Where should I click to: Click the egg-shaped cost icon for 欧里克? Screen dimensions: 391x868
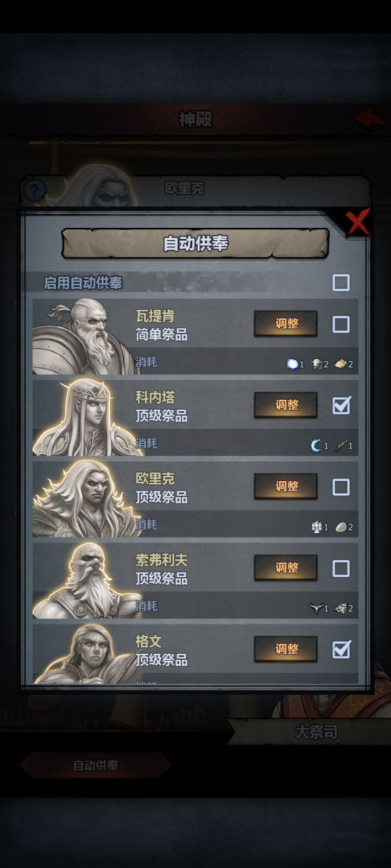tap(341, 527)
